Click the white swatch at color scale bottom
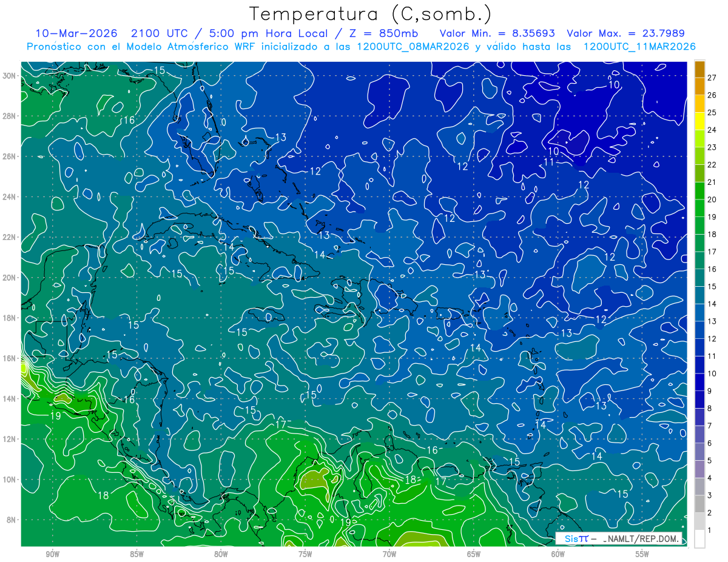The width and height of the screenshot is (728, 562). pos(699,539)
